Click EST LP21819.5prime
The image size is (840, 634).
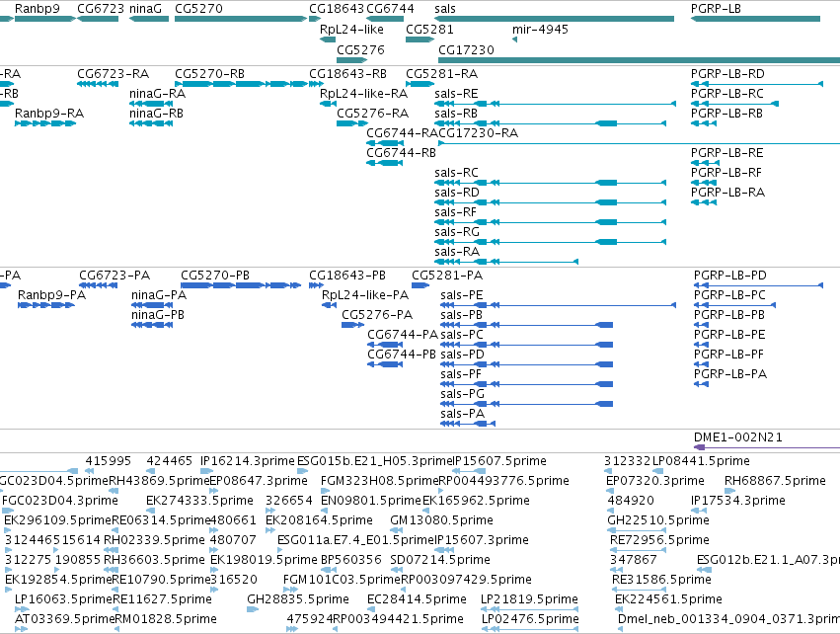click(x=529, y=609)
